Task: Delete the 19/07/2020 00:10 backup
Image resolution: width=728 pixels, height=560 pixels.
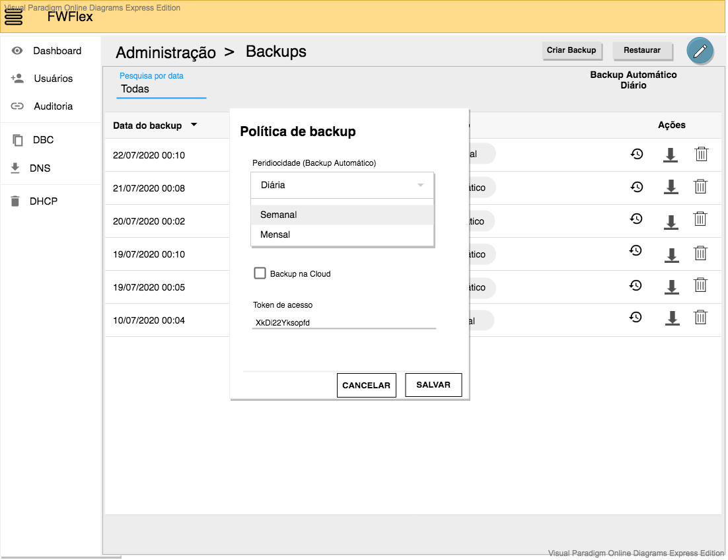Action: pyautogui.click(x=700, y=253)
